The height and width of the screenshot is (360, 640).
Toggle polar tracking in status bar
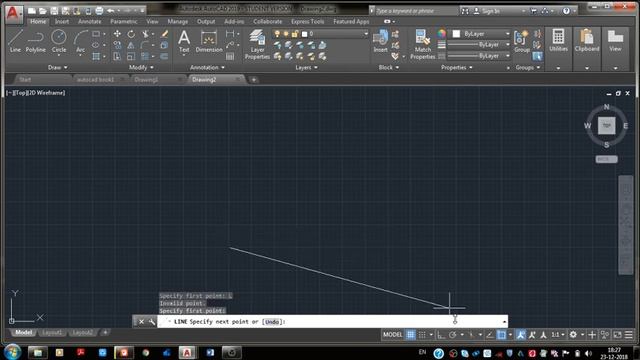[452, 335]
